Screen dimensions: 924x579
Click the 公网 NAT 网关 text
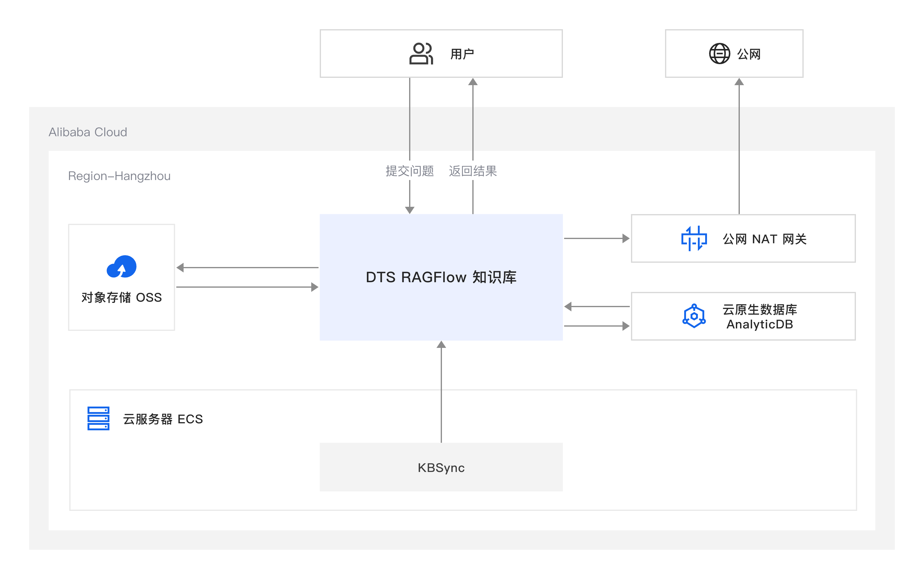(764, 239)
